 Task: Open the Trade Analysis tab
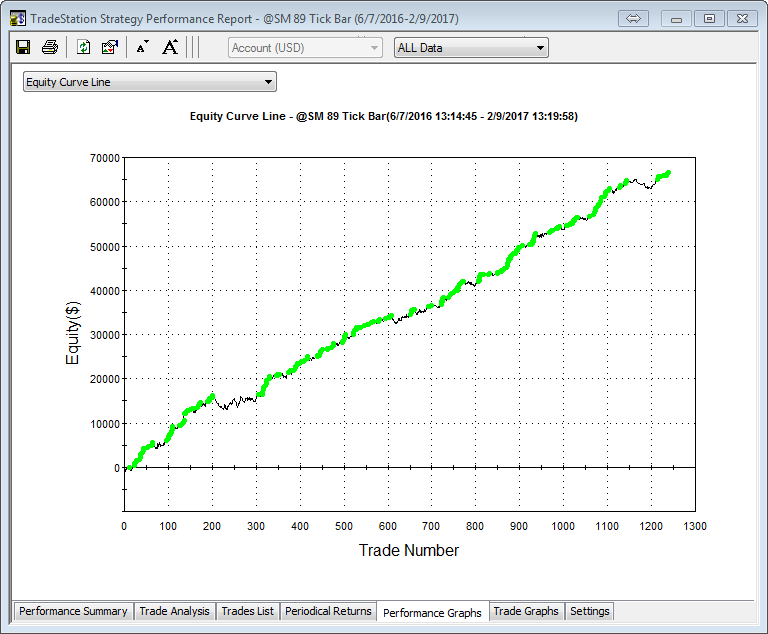(x=174, y=611)
